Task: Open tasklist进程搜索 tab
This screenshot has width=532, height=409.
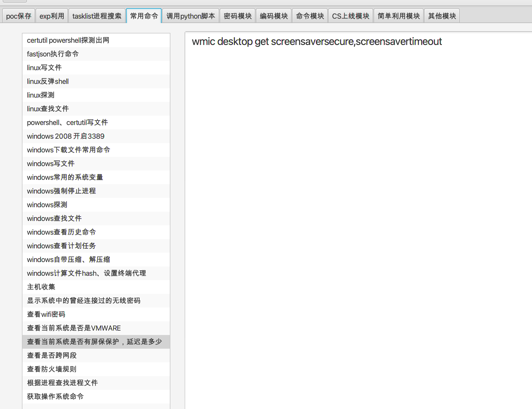Action: tap(97, 16)
